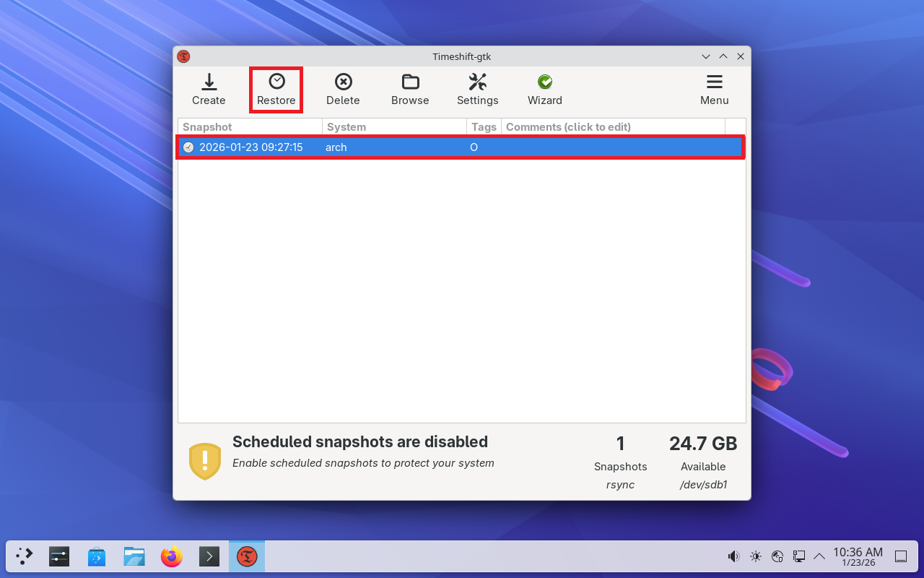Open the Dolphin file manager
Viewport: 924px width, 578px height.
(x=134, y=556)
